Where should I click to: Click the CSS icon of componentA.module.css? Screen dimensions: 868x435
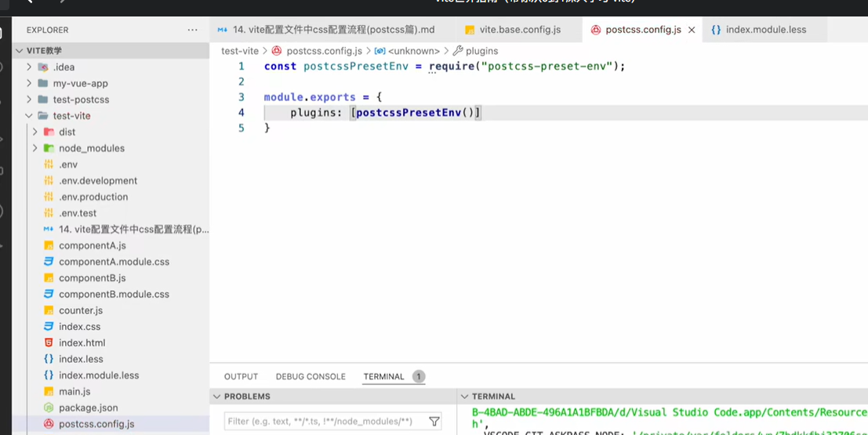[x=49, y=262]
